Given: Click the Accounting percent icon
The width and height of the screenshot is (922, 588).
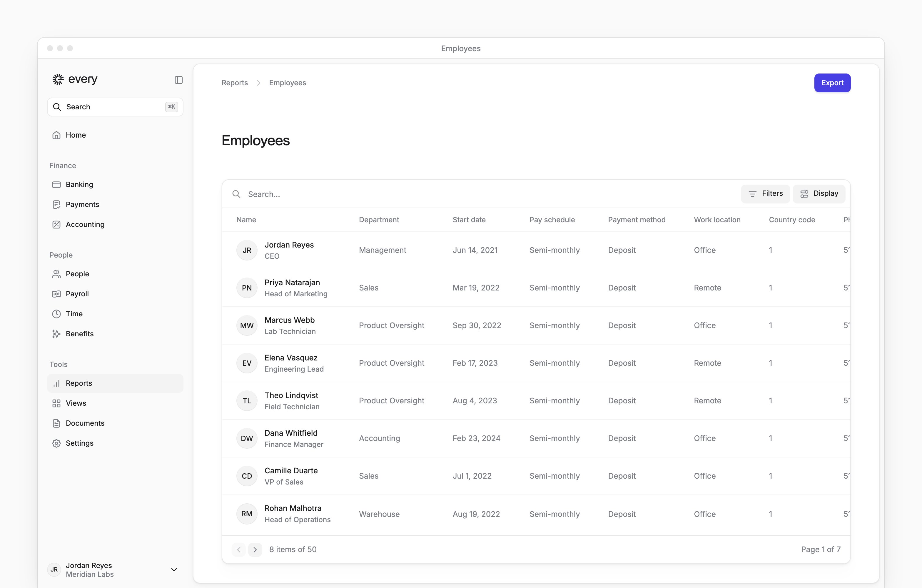Looking at the screenshot, I should 56,224.
